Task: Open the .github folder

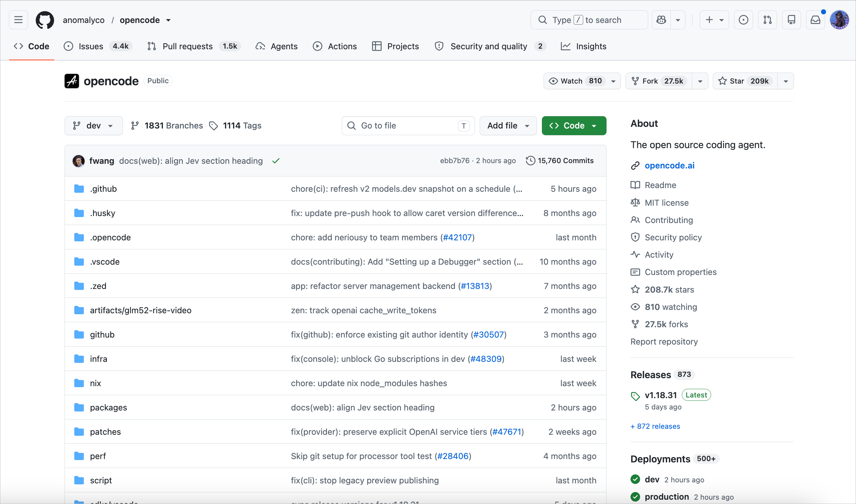Action: [x=103, y=188]
